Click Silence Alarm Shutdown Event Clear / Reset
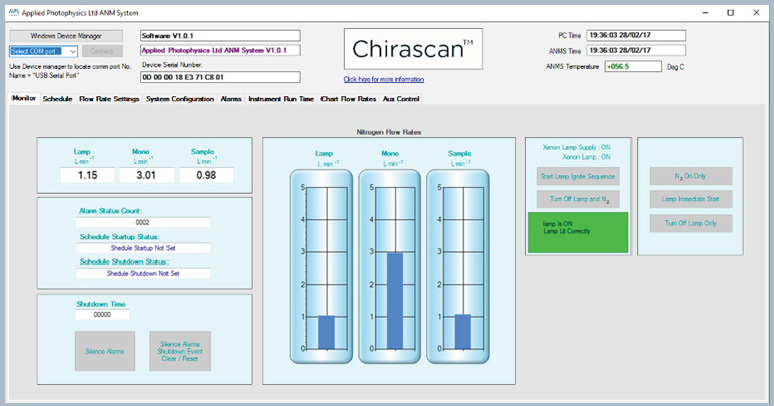The image size is (774, 406). pos(180,351)
